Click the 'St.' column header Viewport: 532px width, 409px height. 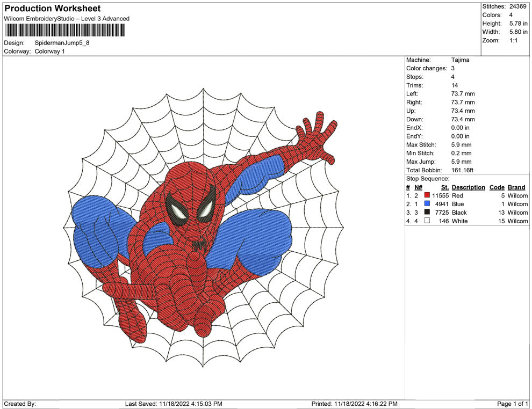(445, 187)
